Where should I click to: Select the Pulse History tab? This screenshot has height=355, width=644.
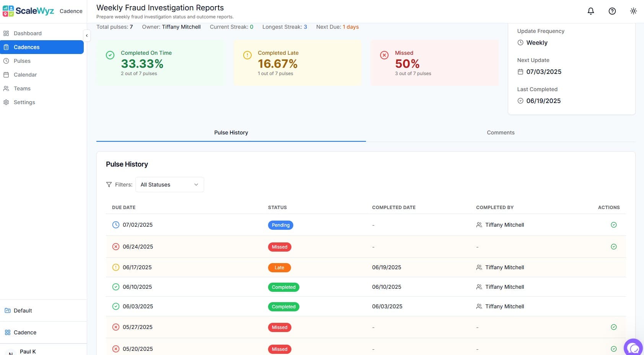point(231,133)
